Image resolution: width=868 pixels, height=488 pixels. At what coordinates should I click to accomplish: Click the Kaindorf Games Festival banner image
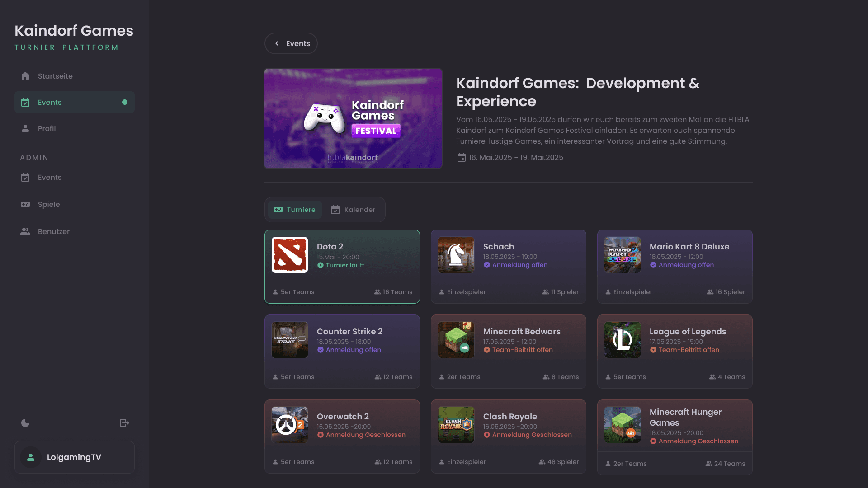353,118
